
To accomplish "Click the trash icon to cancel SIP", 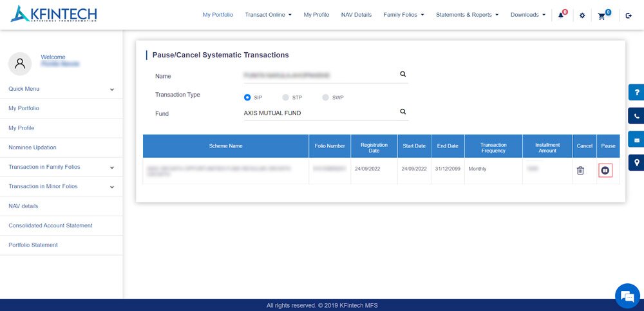I will point(580,170).
